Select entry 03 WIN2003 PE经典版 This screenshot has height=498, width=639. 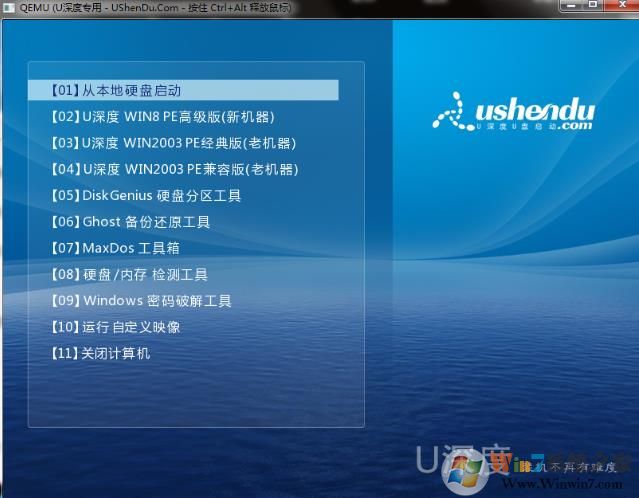173,143
